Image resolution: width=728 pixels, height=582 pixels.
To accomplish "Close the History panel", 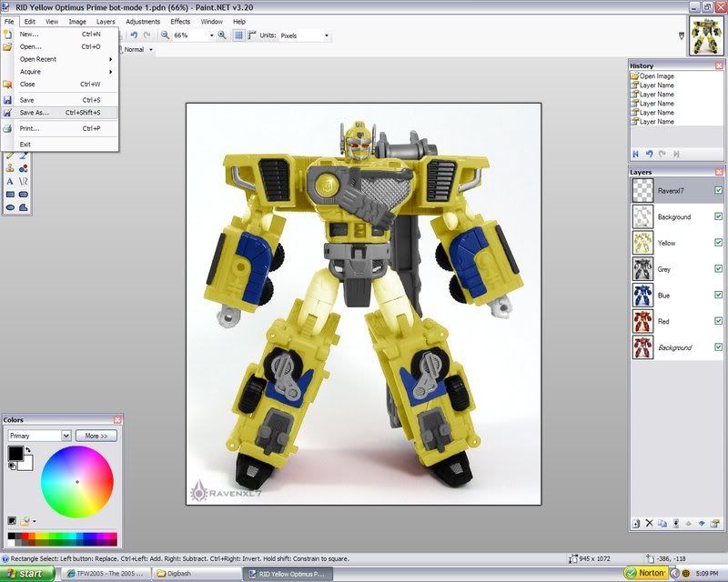I will (x=719, y=65).
